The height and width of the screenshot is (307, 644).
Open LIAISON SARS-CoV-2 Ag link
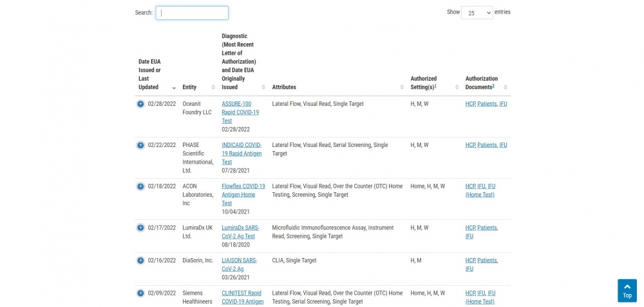(240, 264)
